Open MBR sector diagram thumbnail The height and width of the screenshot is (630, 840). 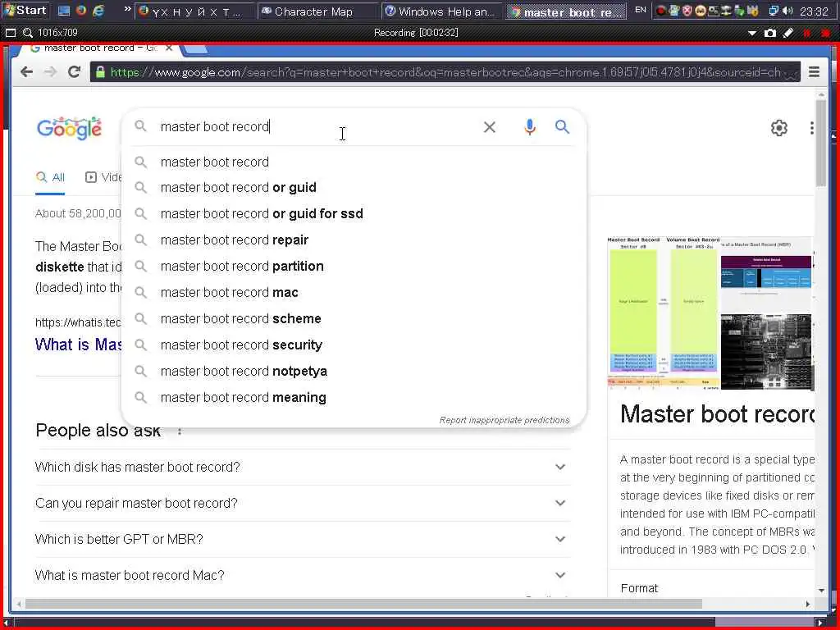[x=663, y=313]
